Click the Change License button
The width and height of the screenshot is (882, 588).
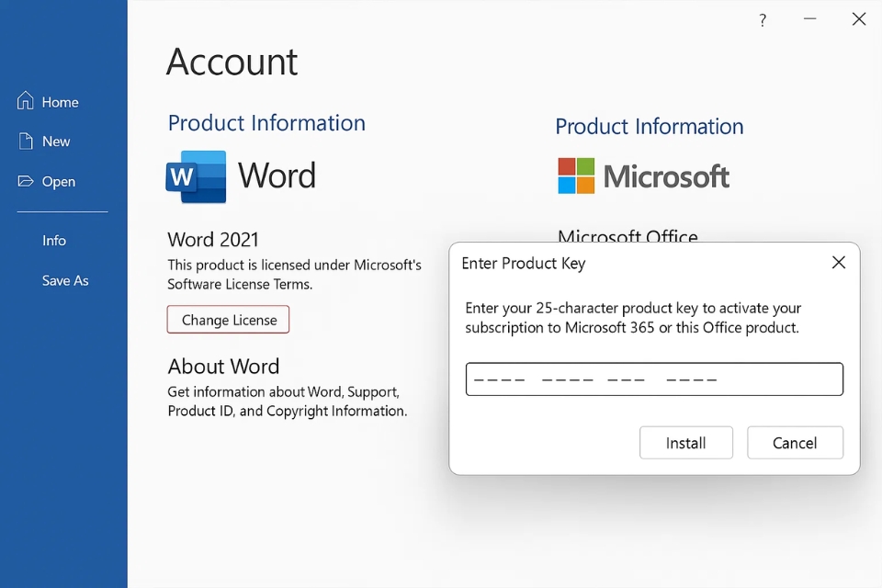[x=229, y=320]
